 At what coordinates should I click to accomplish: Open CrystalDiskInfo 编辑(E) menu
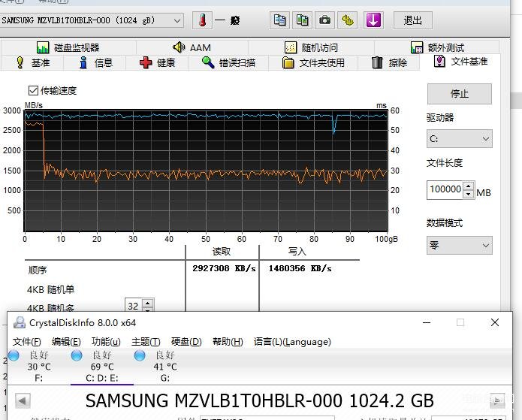(x=66, y=342)
